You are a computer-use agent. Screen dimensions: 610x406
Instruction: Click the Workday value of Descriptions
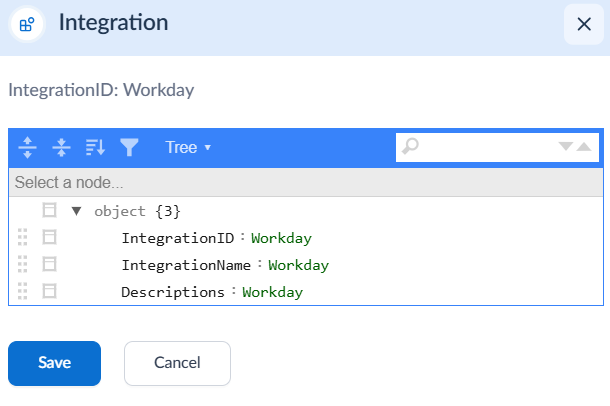pos(272,292)
